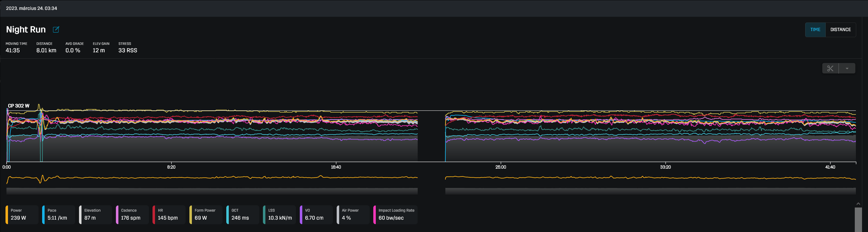868x232 pixels.
Task: Toggle GCT 246 ms chip
Action: [243, 214]
